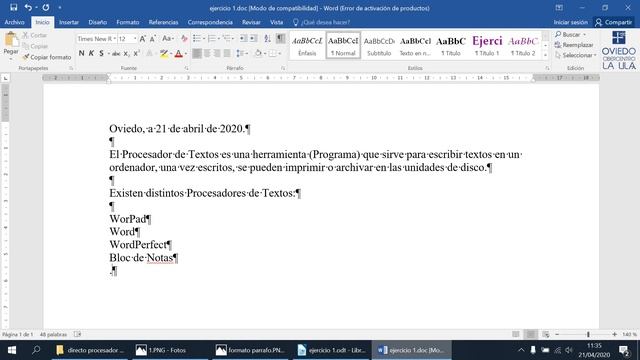Redo the last action
640x360 pixels.
pos(46,7)
